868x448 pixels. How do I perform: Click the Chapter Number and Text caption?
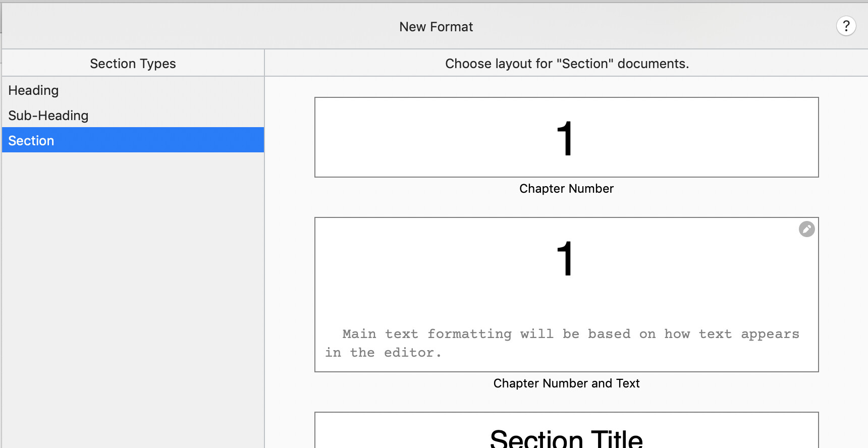coord(566,383)
